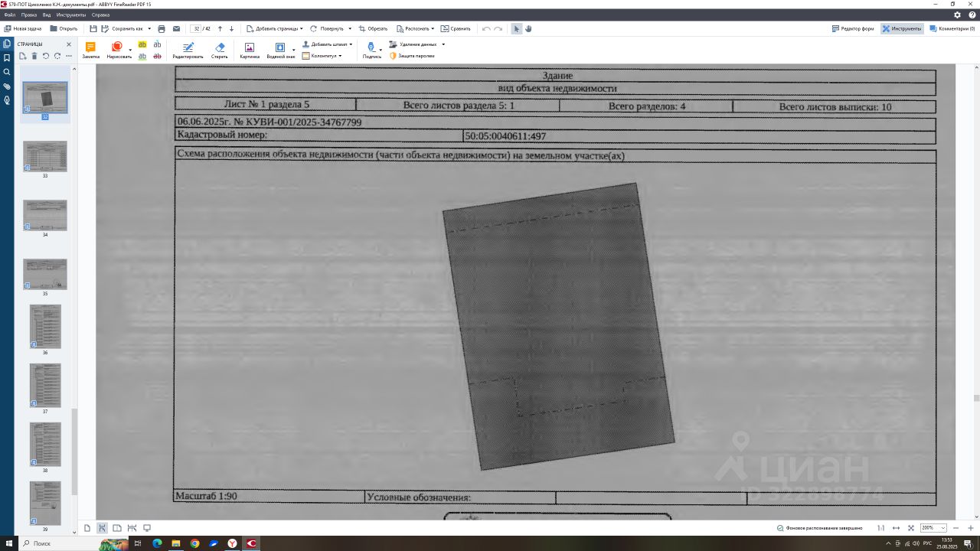Open the Редактор форм panel
Viewport: 980px width, 551px height.
coord(853,28)
